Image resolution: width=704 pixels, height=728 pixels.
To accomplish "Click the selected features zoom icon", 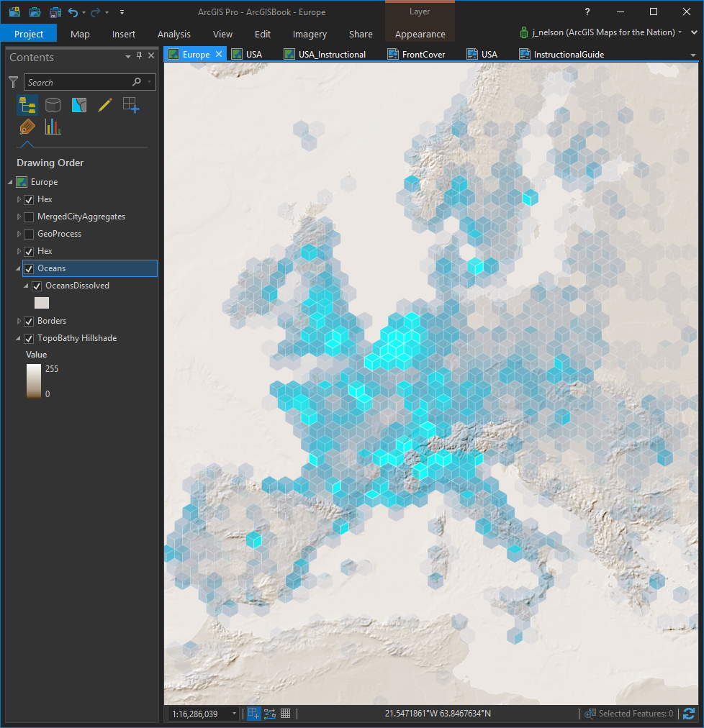I will click(x=590, y=714).
